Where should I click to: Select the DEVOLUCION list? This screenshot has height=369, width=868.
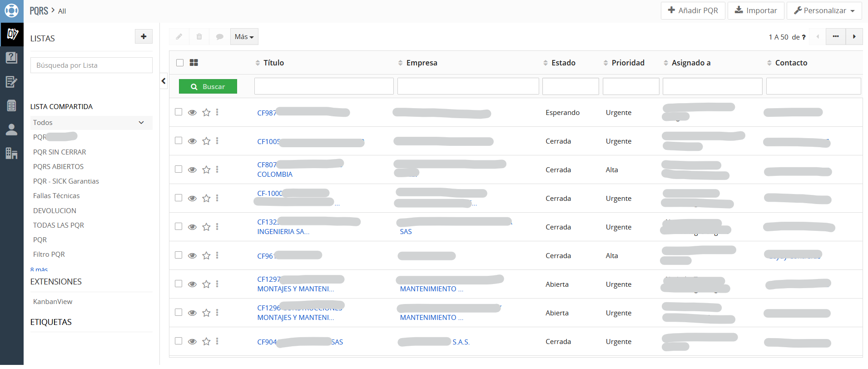55,210
